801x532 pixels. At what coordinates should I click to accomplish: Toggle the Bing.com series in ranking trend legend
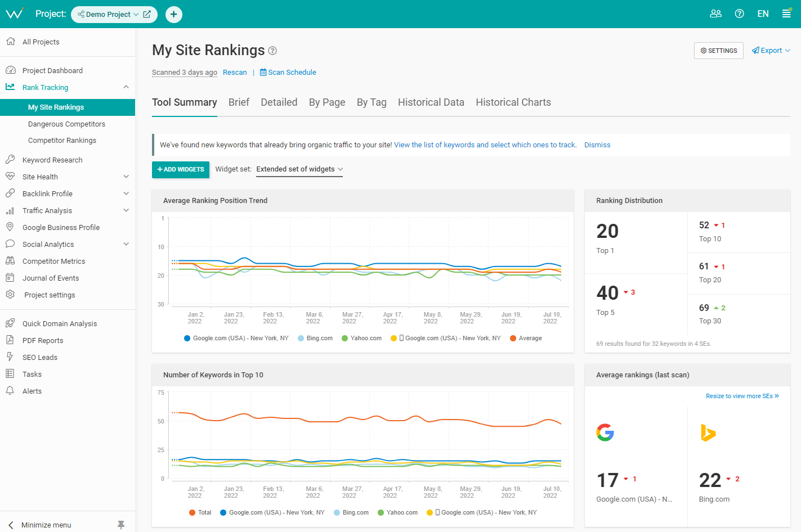[315, 338]
